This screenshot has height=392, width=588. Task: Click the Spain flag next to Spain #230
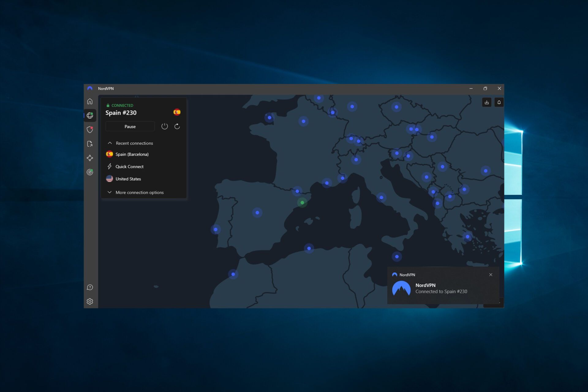pos(177,112)
